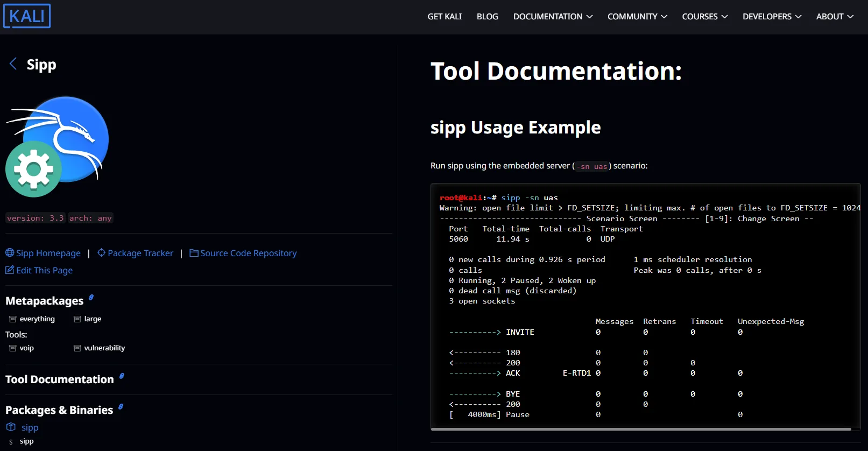Expand the About dropdown menu

click(835, 17)
